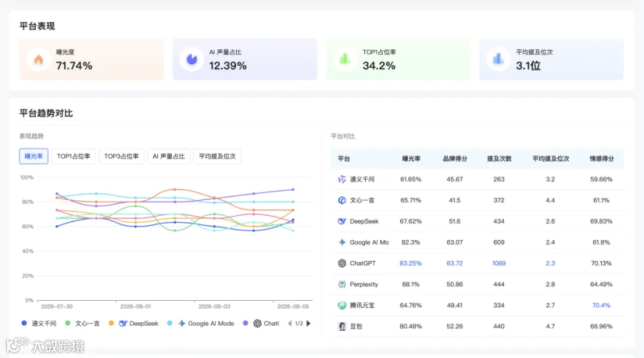
Task: Go to previous legend page arrow
Action: tap(290, 324)
